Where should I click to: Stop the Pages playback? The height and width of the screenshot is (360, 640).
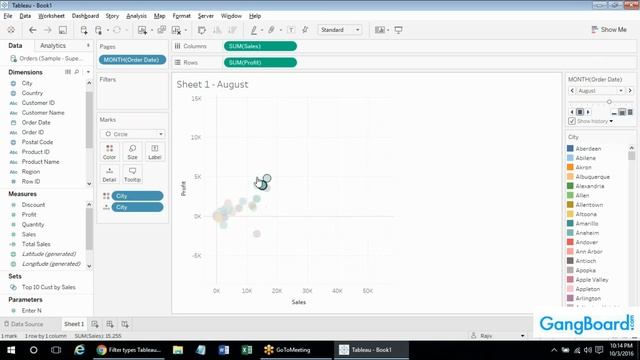(580, 112)
